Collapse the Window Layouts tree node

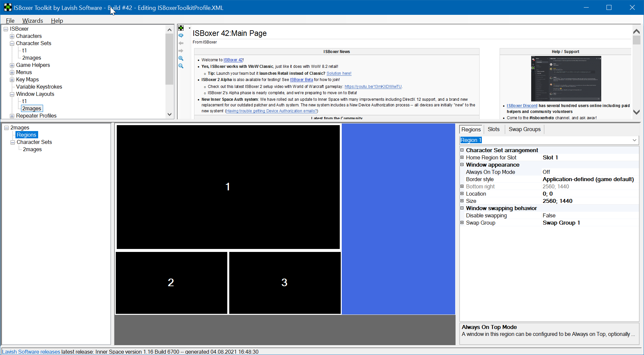click(12, 94)
